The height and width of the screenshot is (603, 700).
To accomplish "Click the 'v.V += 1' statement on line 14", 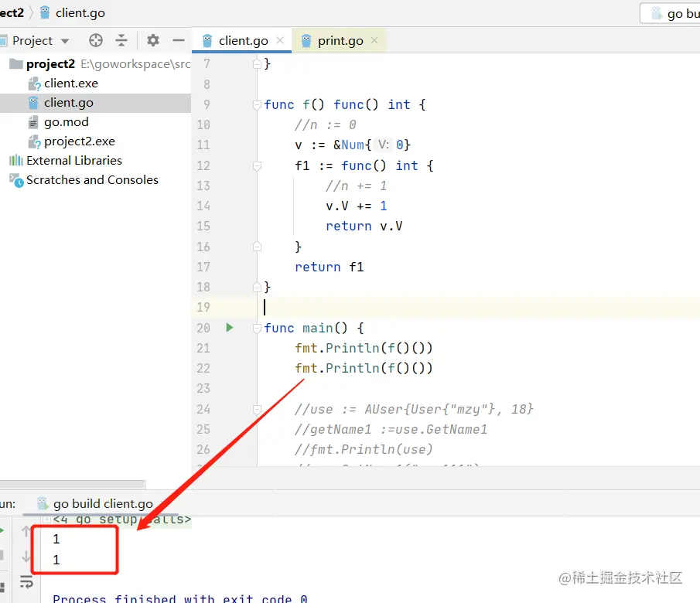I will point(357,206).
